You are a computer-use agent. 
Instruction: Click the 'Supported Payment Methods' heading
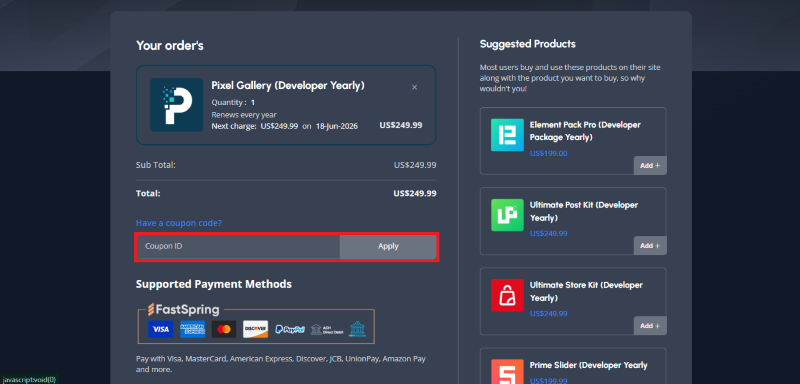click(214, 284)
